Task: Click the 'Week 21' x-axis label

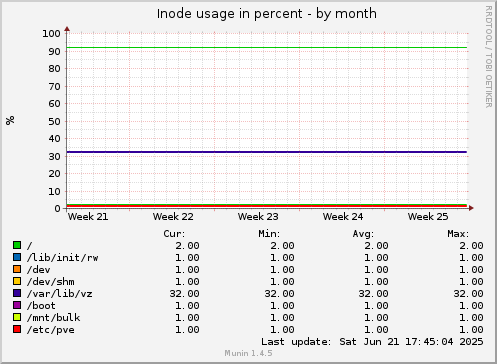Action: 88,217
